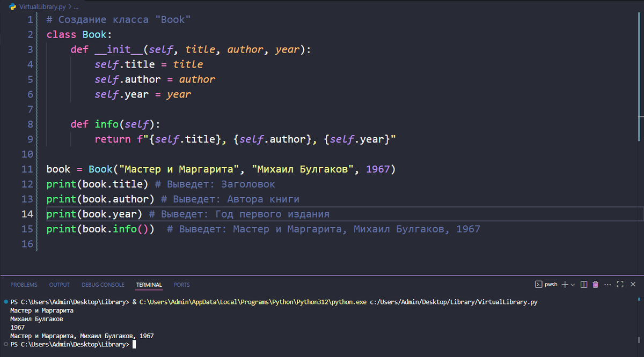
Task: Open the PORTS tab
Action: pos(182,285)
